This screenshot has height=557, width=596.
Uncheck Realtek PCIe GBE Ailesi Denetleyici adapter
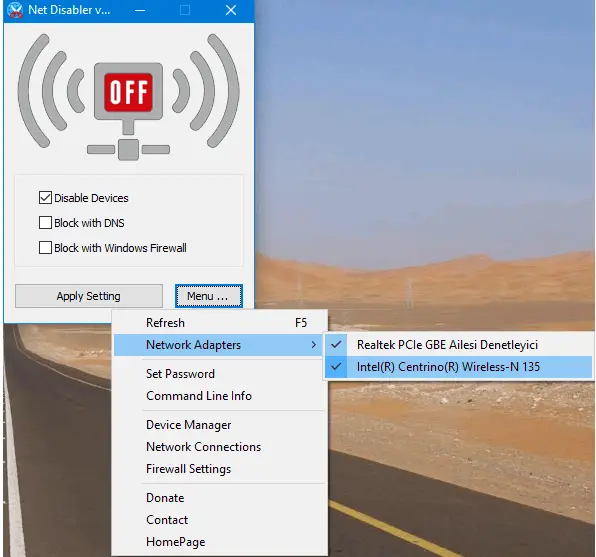click(458, 345)
